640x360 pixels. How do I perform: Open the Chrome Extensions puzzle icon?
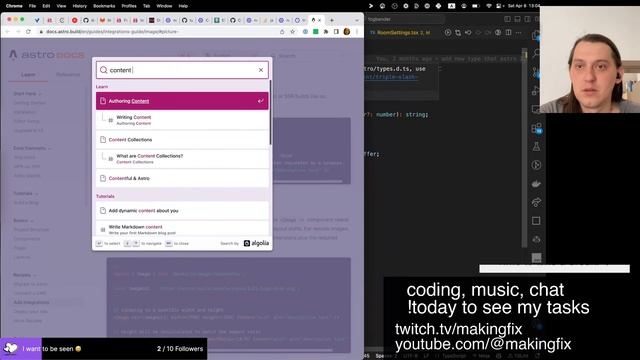[326, 31]
